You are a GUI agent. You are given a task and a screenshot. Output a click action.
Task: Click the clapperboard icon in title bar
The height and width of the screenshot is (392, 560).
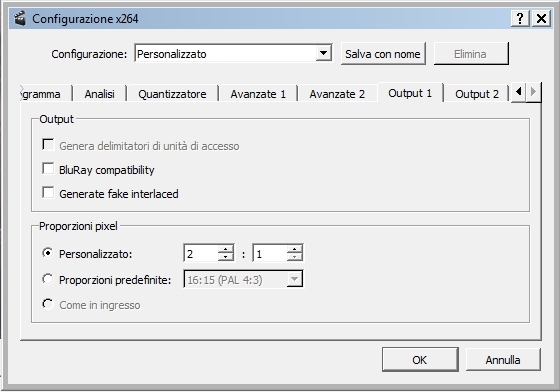pos(20,19)
